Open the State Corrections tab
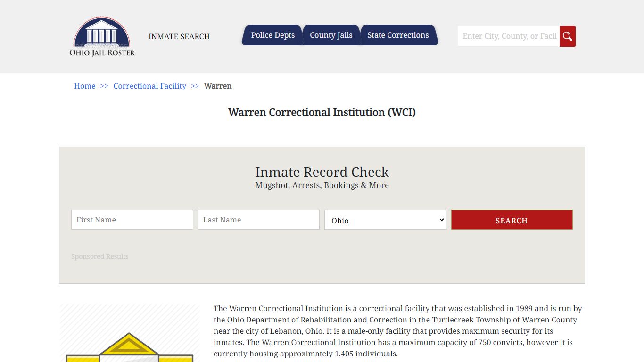The height and width of the screenshot is (362, 644). point(398,35)
